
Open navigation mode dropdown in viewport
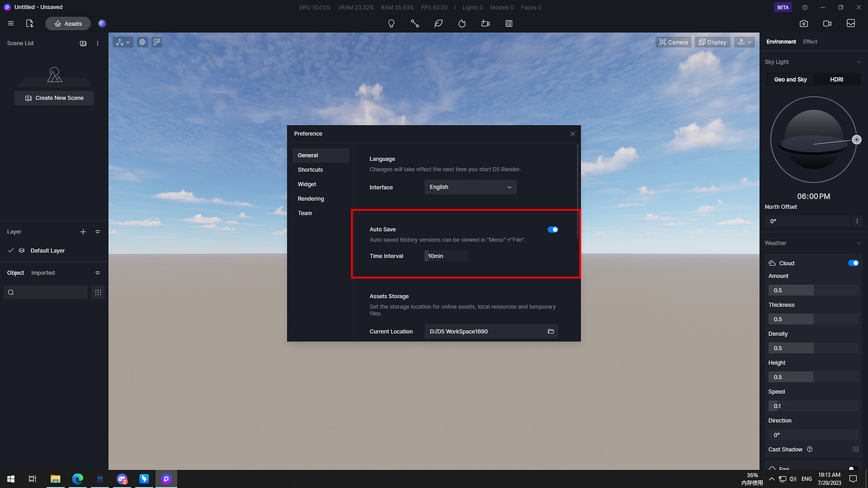(x=123, y=42)
